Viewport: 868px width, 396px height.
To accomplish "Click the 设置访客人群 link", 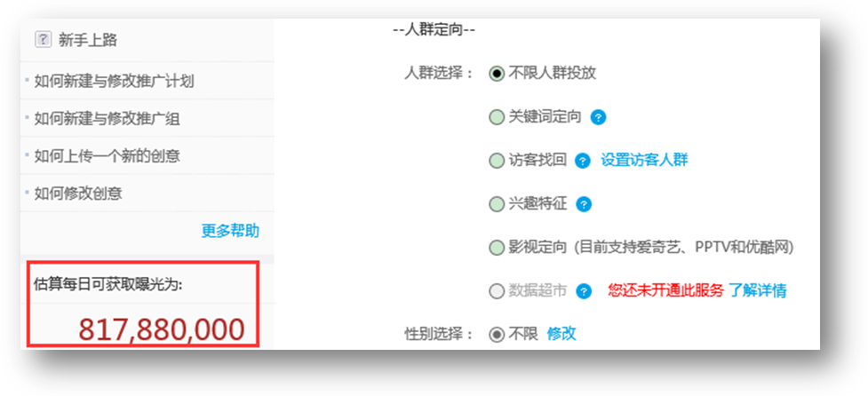I will 644,161.
